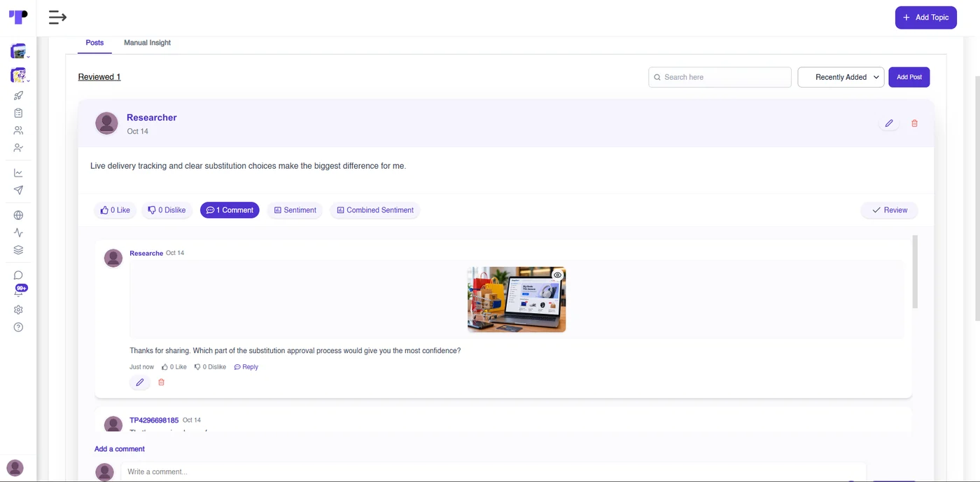Click the person-with-checkmark icon in the sidebar

(18, 148)
